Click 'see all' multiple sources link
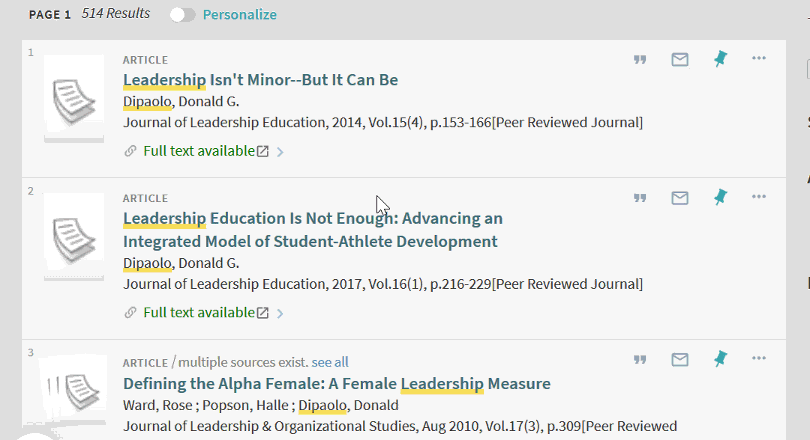The image size is (810, 440). pos(330,362)
